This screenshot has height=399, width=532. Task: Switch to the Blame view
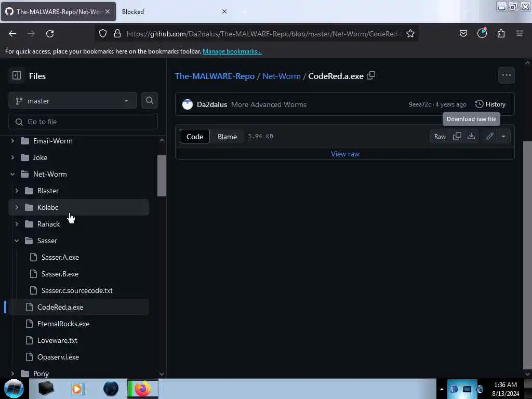pyautogui.click(x=227, y=137)
